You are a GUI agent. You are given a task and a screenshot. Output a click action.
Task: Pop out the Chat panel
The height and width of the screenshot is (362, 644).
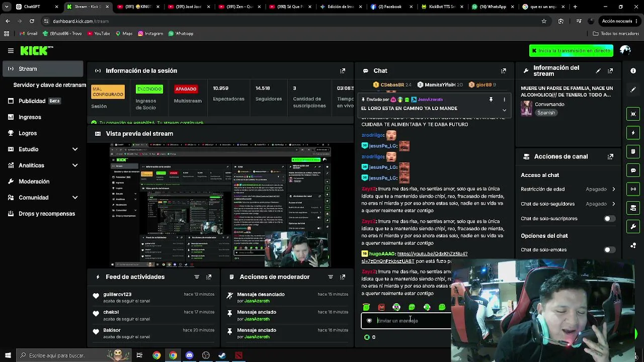pyautogui.click(x=503, y=71)
